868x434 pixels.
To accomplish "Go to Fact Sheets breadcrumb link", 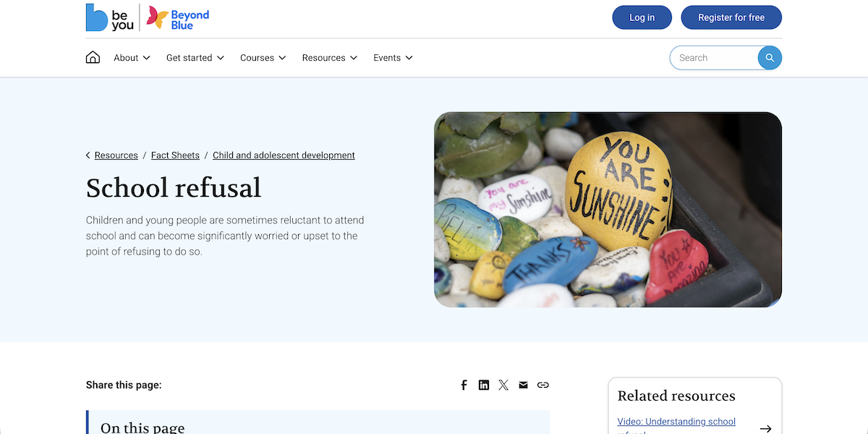I will click(175, 156).
